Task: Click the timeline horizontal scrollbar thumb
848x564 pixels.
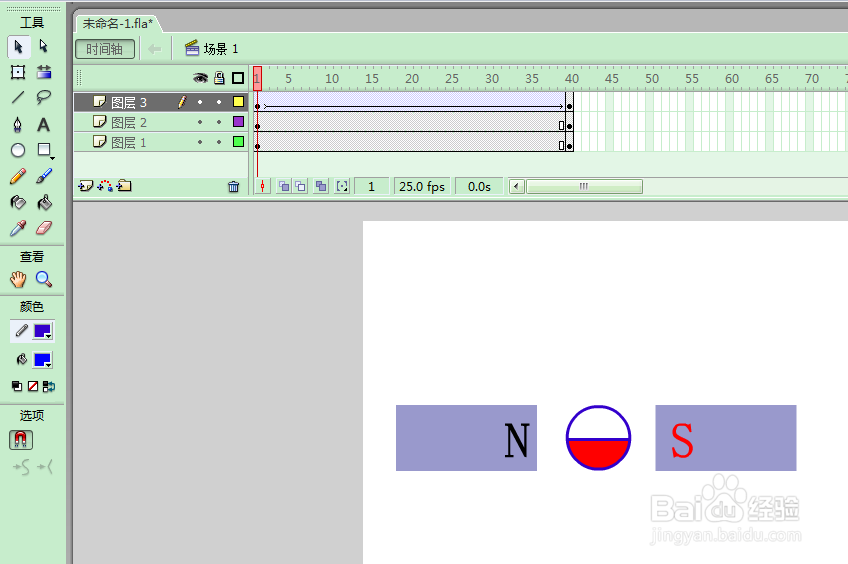Action: [x=584, y=187]
